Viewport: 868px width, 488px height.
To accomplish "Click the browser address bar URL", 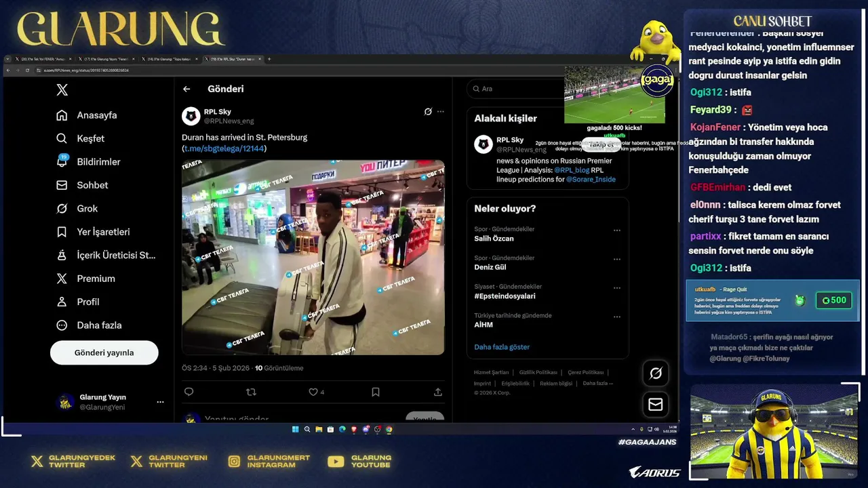I will (x=86, y=70).
